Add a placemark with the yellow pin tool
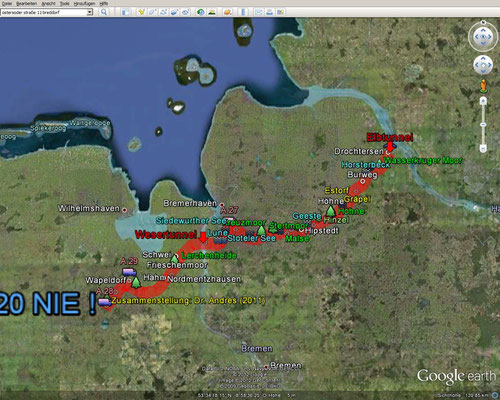The width and height of the screenshot is (500, 400). point(141,12)
